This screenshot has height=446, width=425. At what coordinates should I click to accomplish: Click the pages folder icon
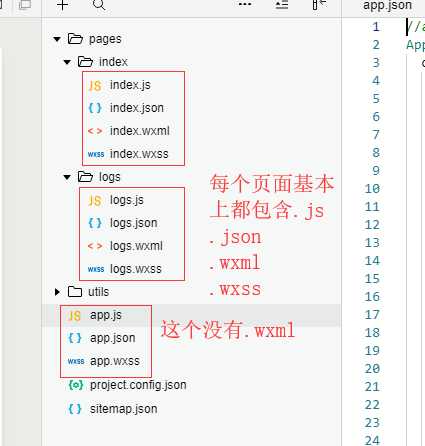(75, 39)
